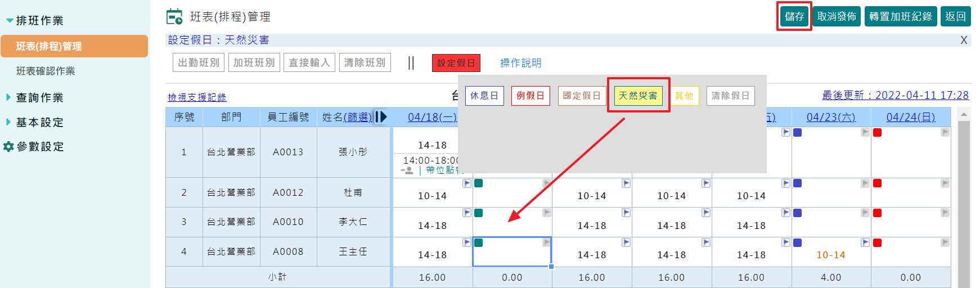This screenshot has height=288, width=980.
Task: Click the 員工編號 column header
Action: (288, 117)
